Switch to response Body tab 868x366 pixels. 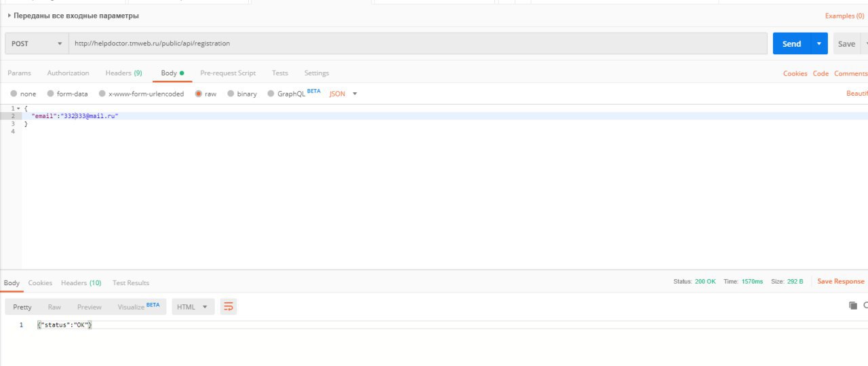tap(12, 282)
